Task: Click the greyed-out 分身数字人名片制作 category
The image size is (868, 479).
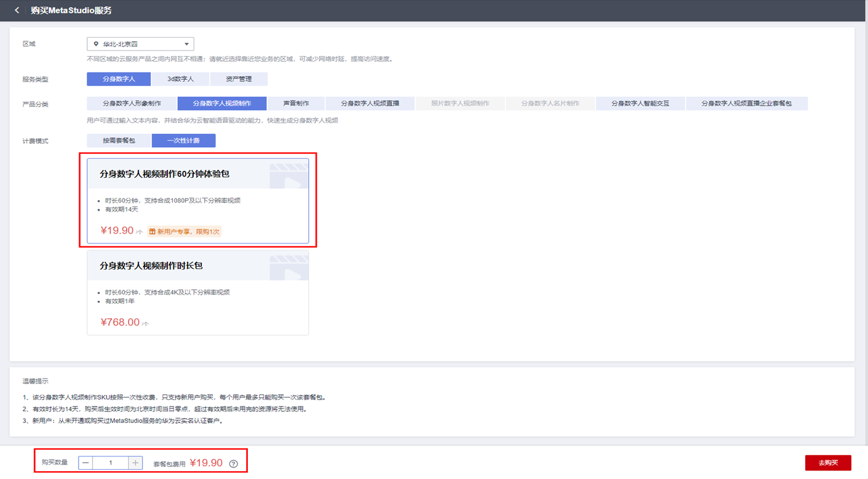Action: [x=550, y=103]
